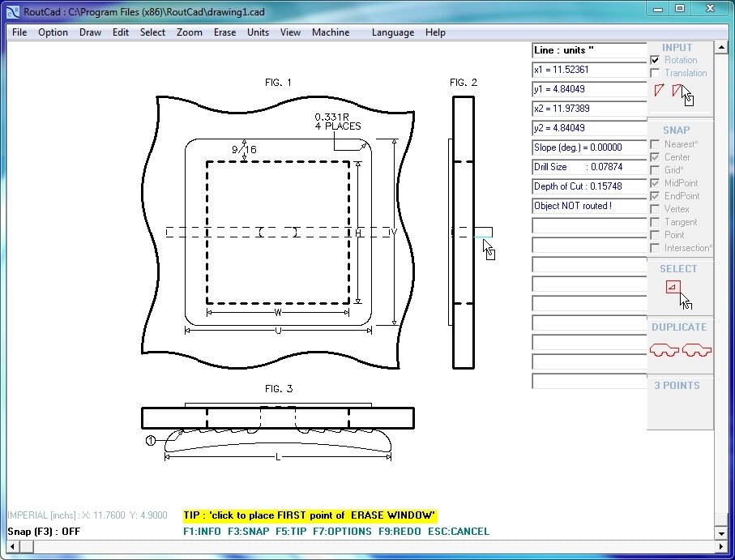The height and width of the screenshot is (560, 735).
Task: Open the Select menu
Action: pos(152,32)
